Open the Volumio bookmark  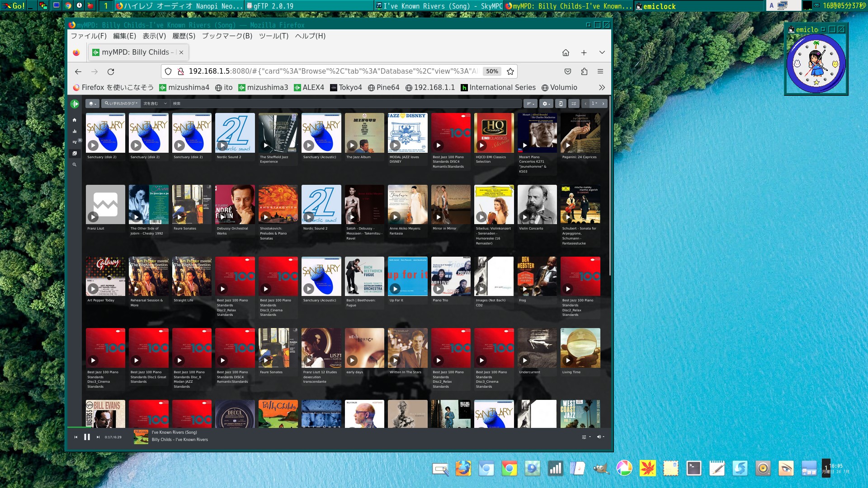coord(559,88)
